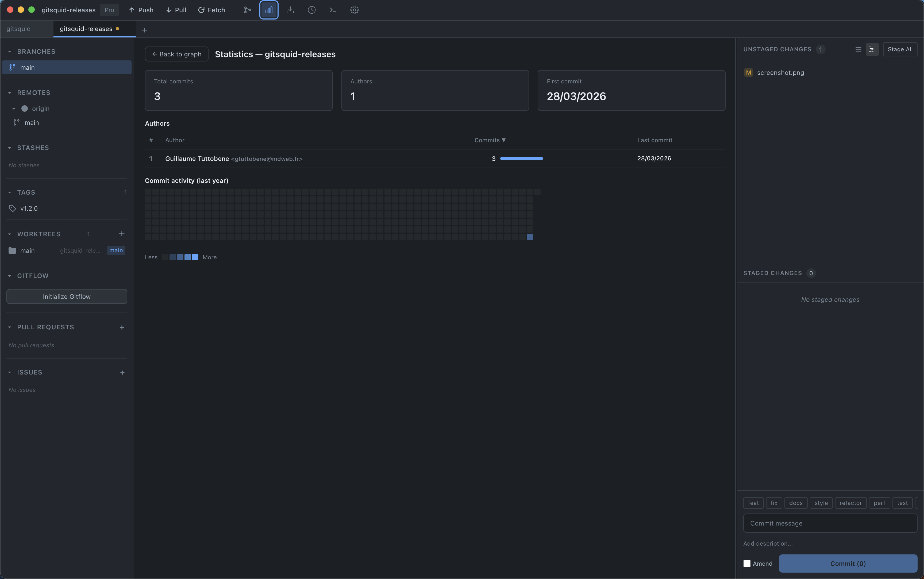
Task: Click the Commit message input field
Action: (x=830, y=523)
